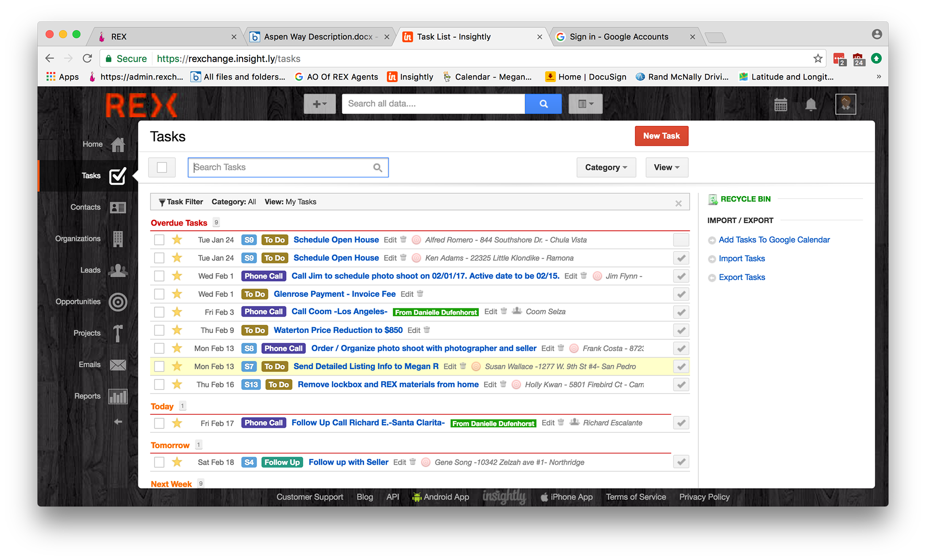Mark Follow Up Call Richard E. complete
Image resolution: width=926 pixels, height=560 pixels.
(x=681, y=423)
